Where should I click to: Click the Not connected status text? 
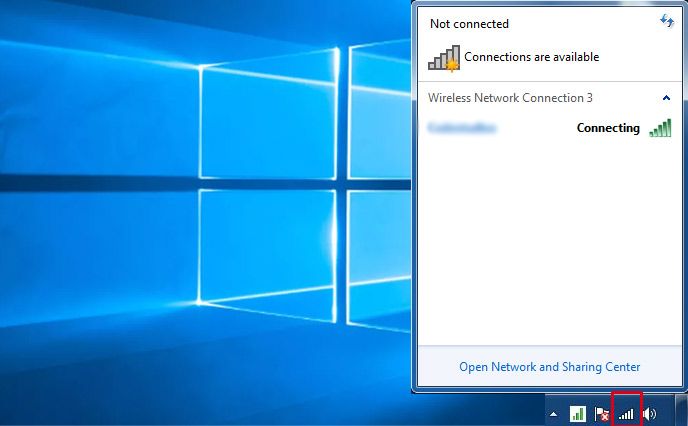(469, 24)
